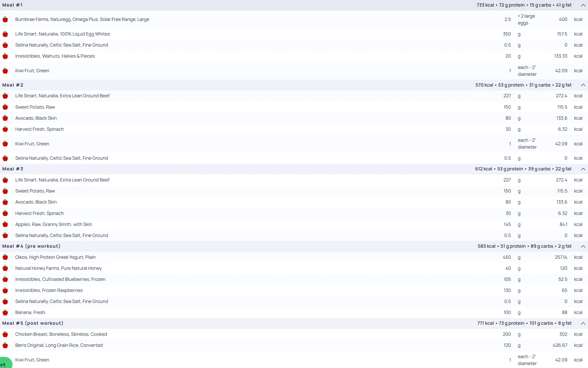Open Life Smart 100% Liquid Egg Whites entry
588x368 pixels.
tap(63, 34)
